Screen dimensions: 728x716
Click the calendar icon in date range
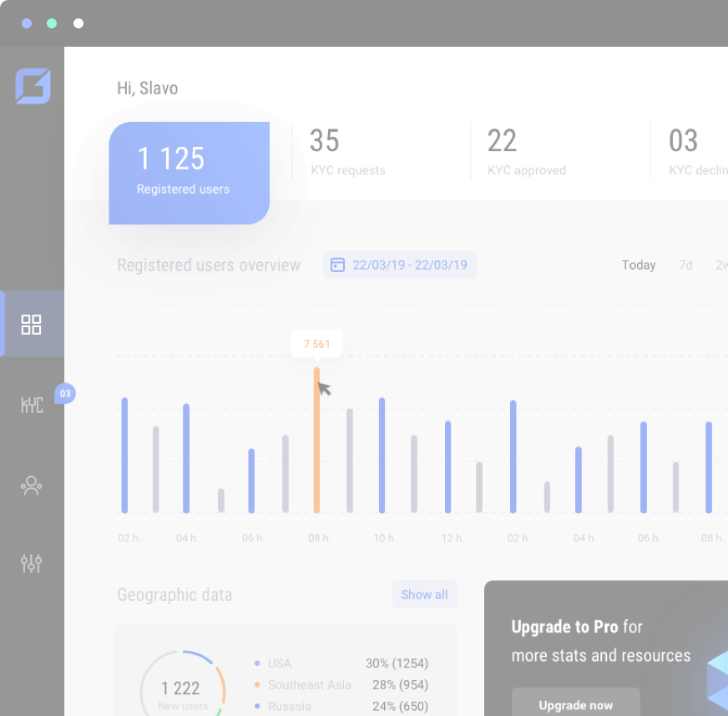click(x=337, y=265)
